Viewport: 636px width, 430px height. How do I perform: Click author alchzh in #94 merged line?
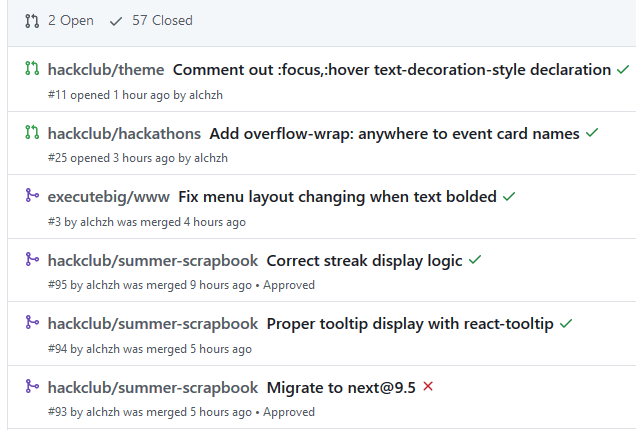coord(103,349)
